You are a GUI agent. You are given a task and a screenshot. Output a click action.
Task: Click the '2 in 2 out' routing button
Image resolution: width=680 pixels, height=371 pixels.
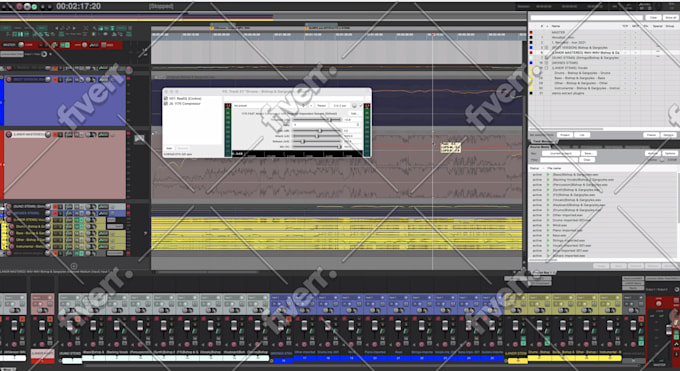(x=340, y=106)
